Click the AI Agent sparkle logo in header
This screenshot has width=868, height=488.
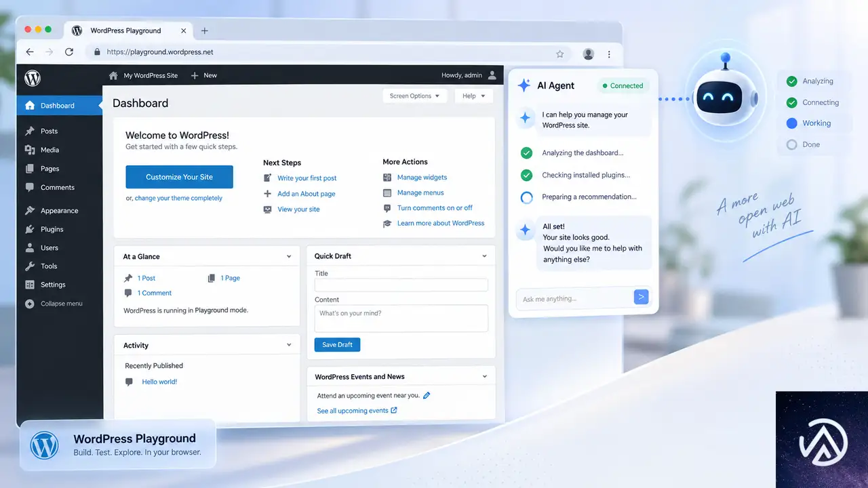(524, 85)
